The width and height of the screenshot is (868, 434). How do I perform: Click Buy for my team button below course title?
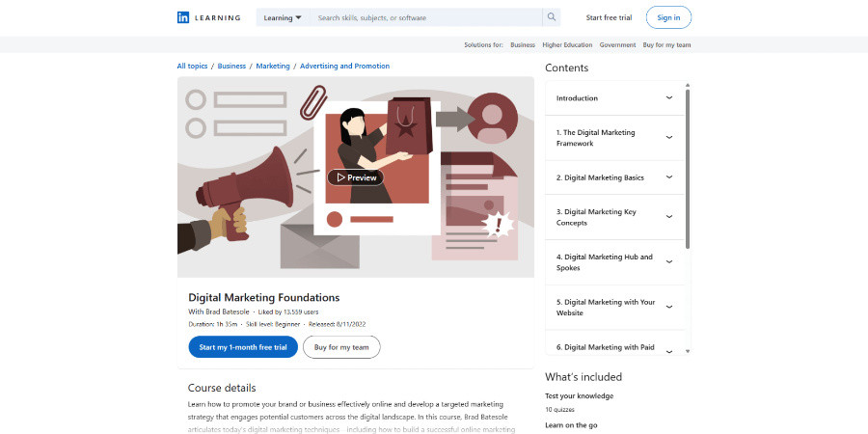(x=341, y=347)
